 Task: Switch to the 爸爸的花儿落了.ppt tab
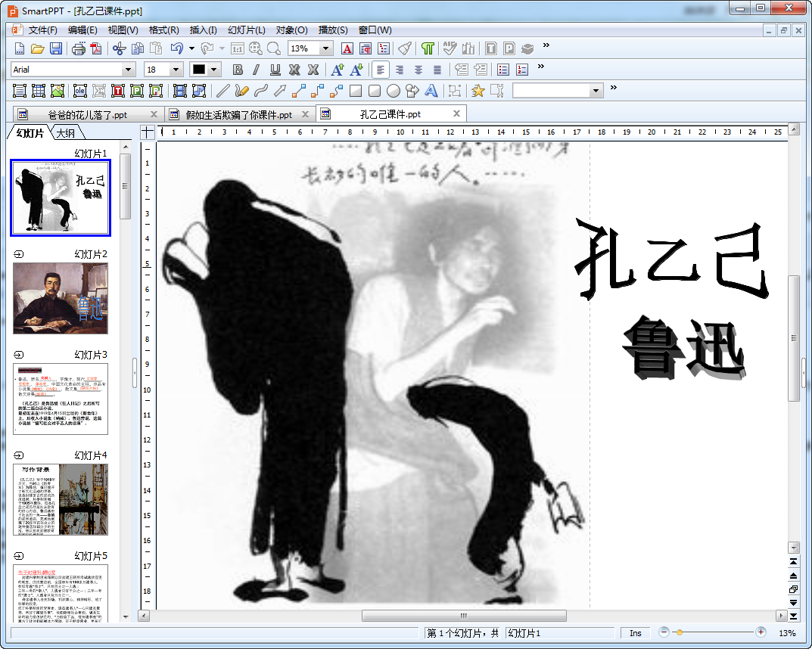tap(87, 114)
